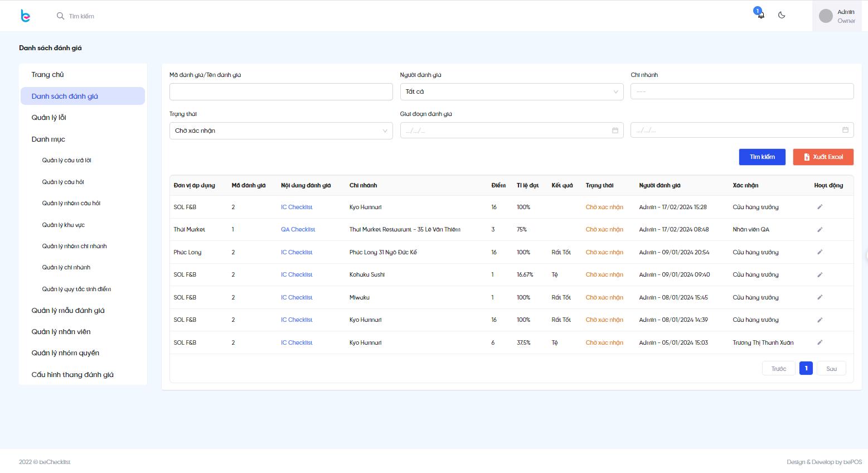The width and height of the screenshot is (868, 473).
Task: Open the Admin user avatar
Action: pos(826,16)
